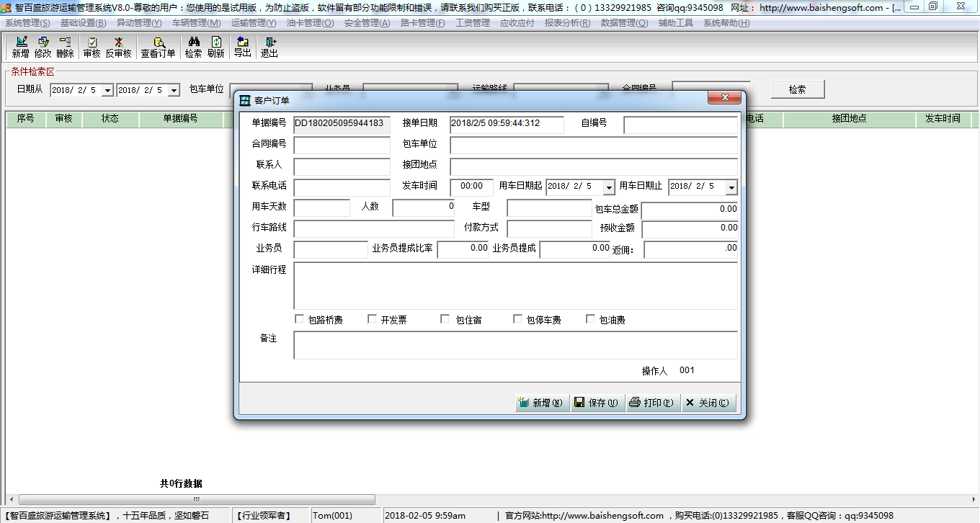
Task: Close the 客户订单 dialog with the red X
Action: click(x=723, y=97)
